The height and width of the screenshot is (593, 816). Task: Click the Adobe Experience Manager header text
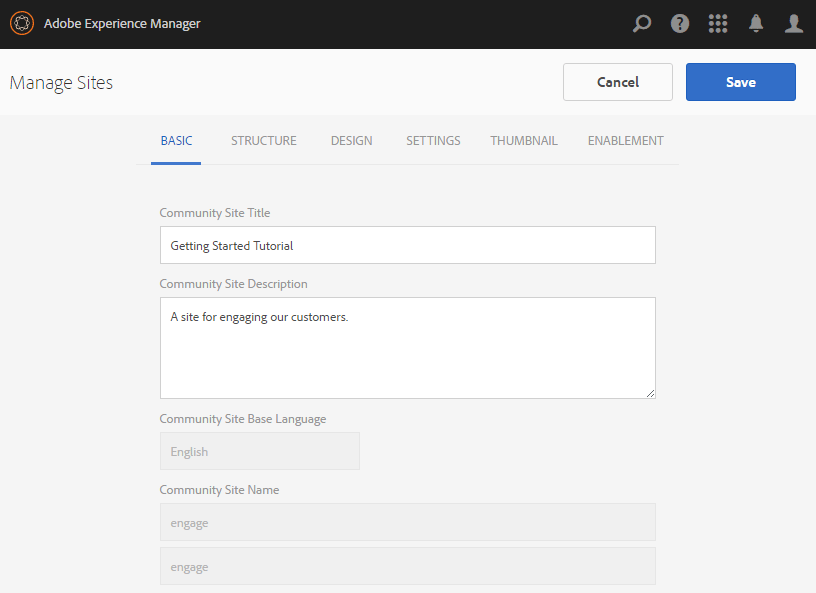tap(122, 23)
